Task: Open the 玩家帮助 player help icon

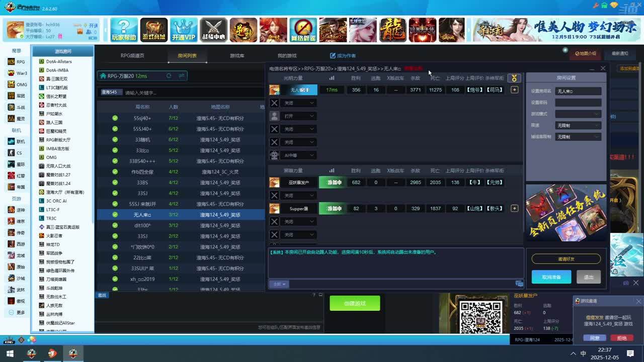Action: 124,30
